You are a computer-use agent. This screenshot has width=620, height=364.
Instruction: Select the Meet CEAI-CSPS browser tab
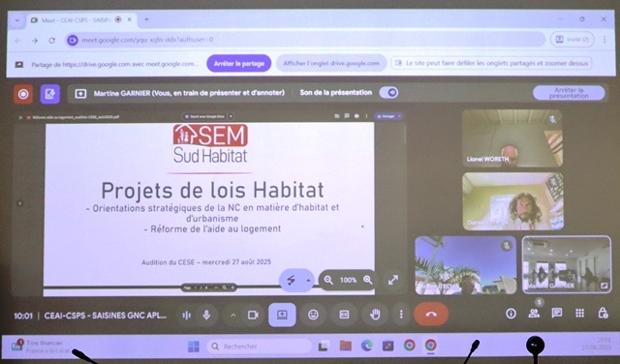pyautogui.click(x=81, y=20)
